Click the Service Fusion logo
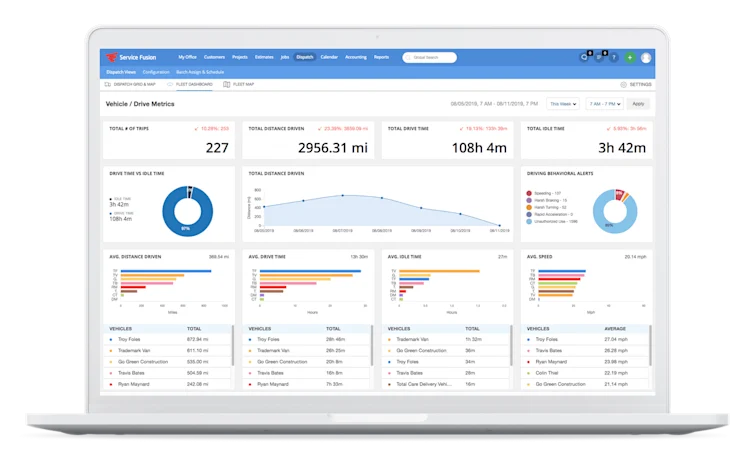The width and height of the screenshot is (750, 476). (131, 57)
